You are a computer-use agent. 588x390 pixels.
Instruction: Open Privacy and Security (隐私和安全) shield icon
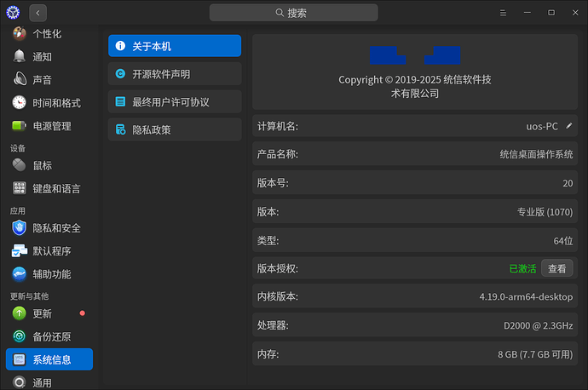(x=19, y=227)
